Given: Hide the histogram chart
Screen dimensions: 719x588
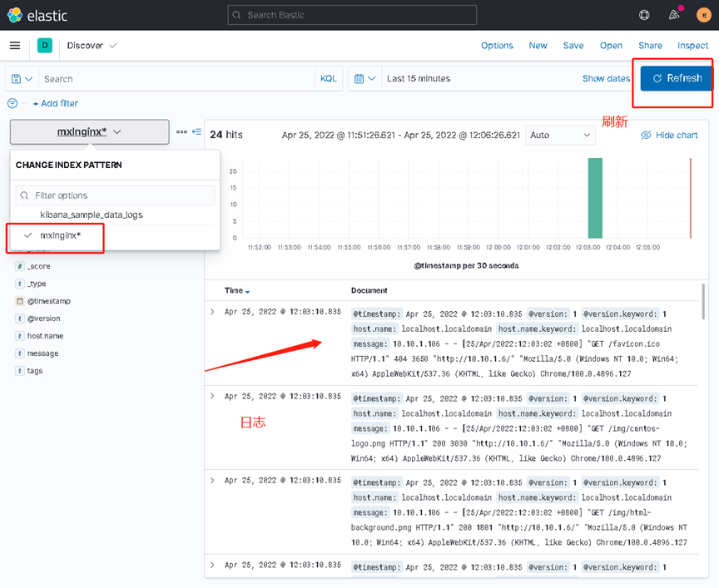Looking at the screenshot, I should tap(669, 136).
